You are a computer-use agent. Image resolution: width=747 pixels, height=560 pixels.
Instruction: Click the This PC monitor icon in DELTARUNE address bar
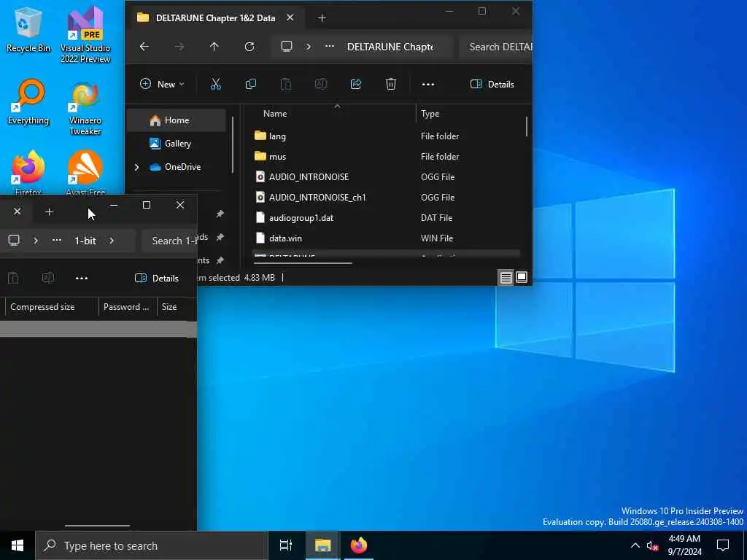286,47
